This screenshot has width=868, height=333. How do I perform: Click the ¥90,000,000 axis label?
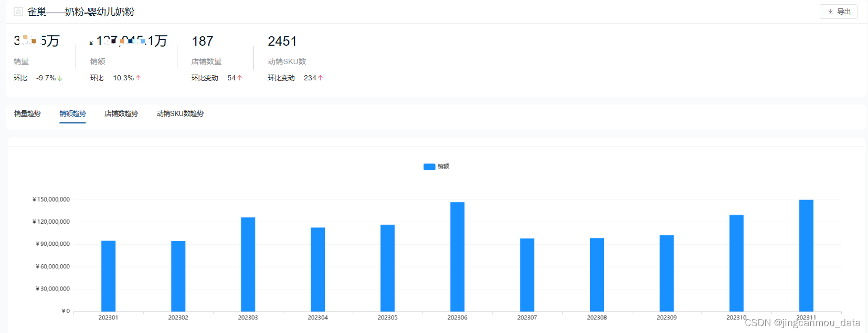tap(52, 244)
